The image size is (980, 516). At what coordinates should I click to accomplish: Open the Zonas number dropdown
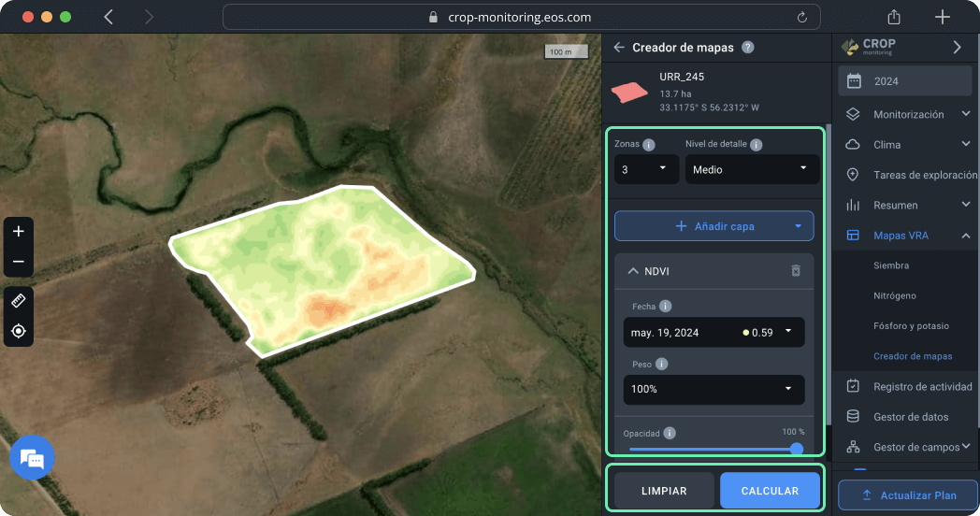click(x=646, y=169)
